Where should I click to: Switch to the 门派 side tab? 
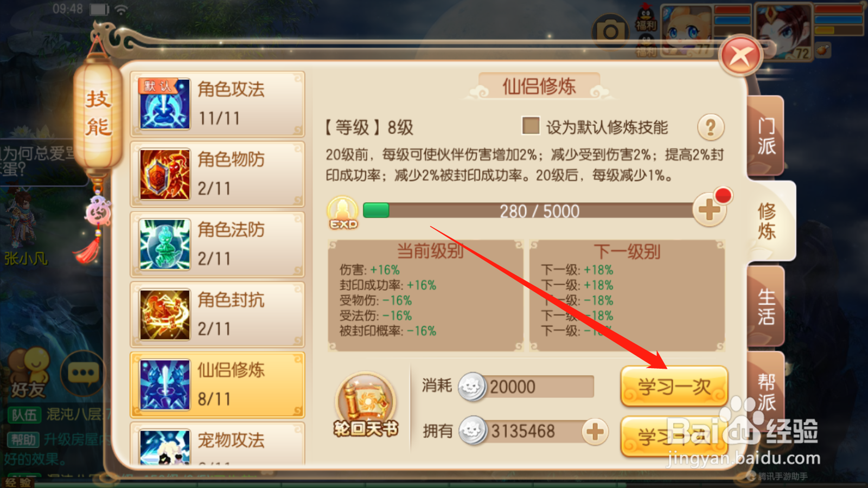tap(766, 136)
